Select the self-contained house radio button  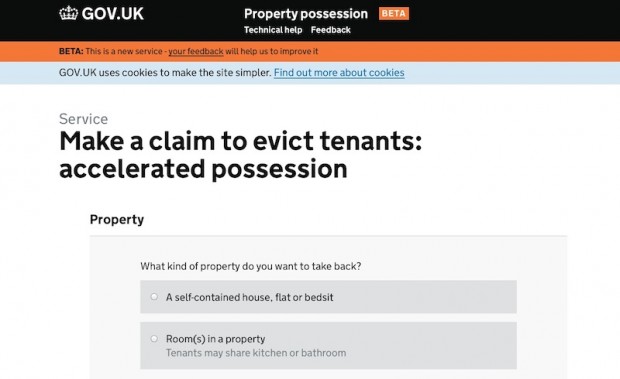(x=154, y=296)
